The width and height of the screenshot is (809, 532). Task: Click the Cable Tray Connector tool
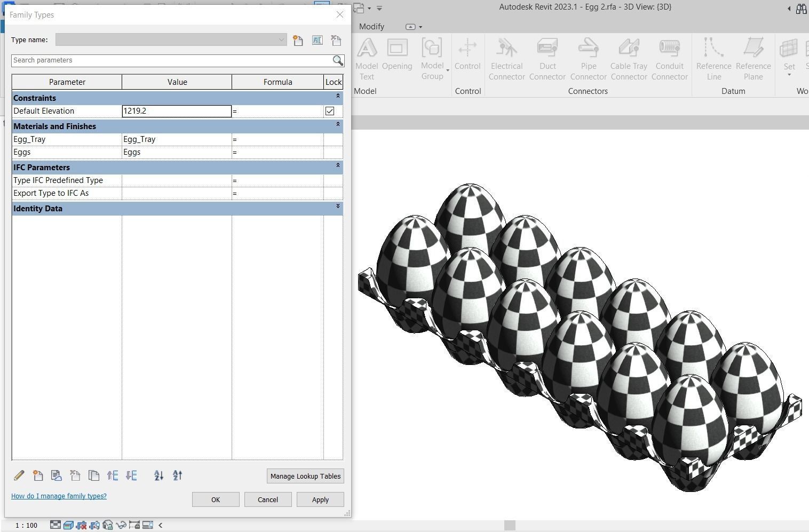[x=629, y=59]
